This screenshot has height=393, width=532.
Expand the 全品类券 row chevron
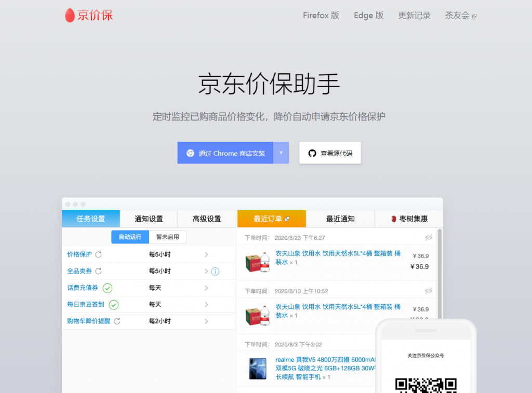(206, 271)
